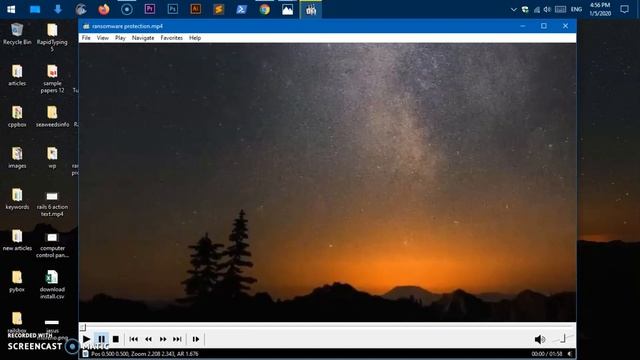Open the blue download arrow taskbar app
Image resolution: width=640 pixels, height=360 pixels.
[x=58, y=9]
